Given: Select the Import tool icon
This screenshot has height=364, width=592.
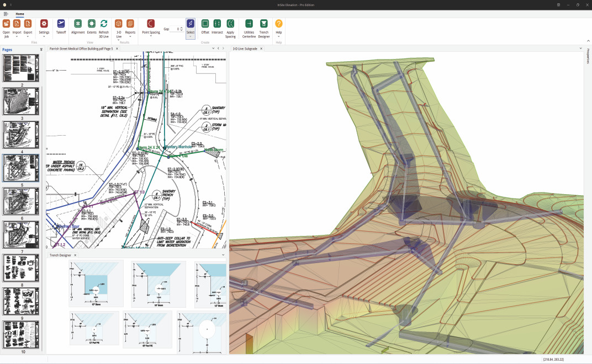Looking at the screenshot, I should pos(17,24).
